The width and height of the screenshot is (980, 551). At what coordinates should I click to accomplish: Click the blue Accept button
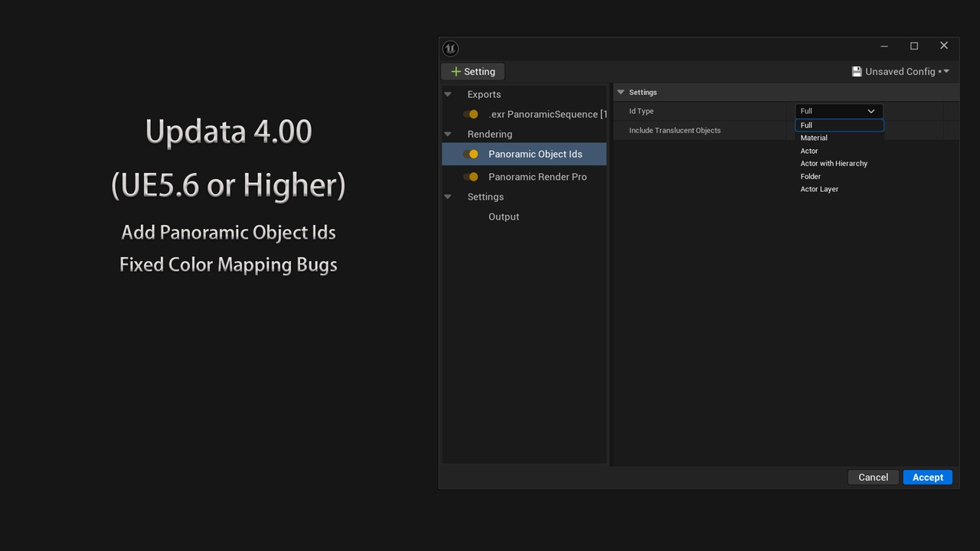pyautogui.click(x=928, y=477)
